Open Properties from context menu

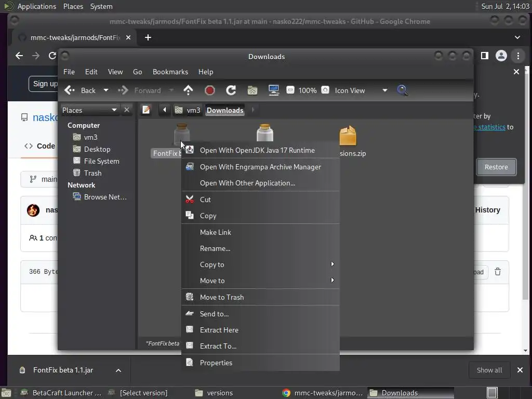[x=261, y=363]
